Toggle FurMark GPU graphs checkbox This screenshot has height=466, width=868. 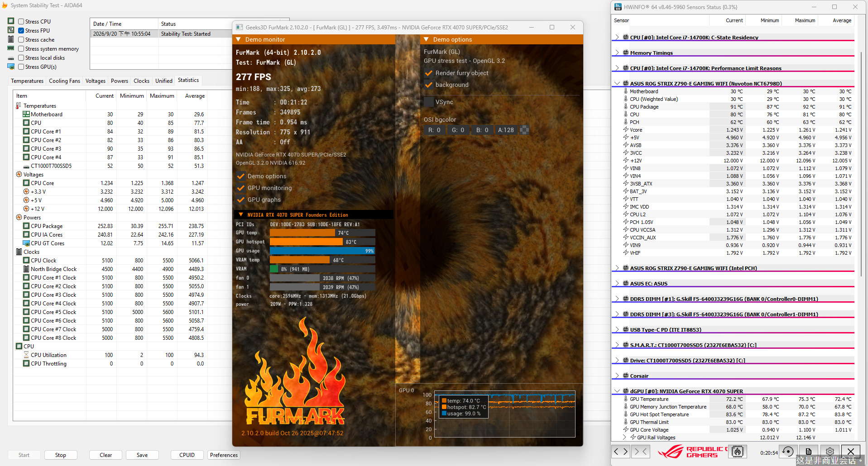click(x=240, y=200)
